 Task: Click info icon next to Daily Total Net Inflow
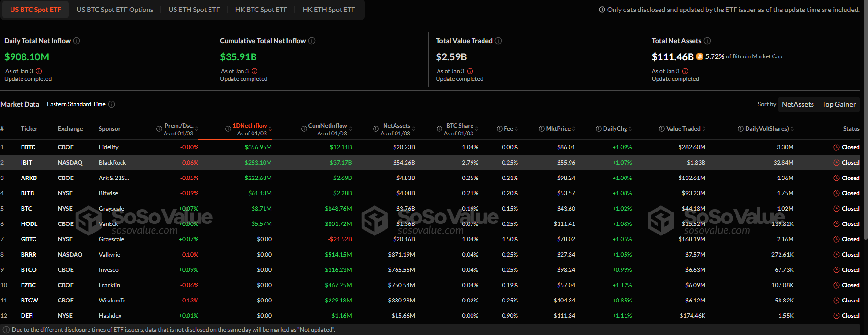77,41
